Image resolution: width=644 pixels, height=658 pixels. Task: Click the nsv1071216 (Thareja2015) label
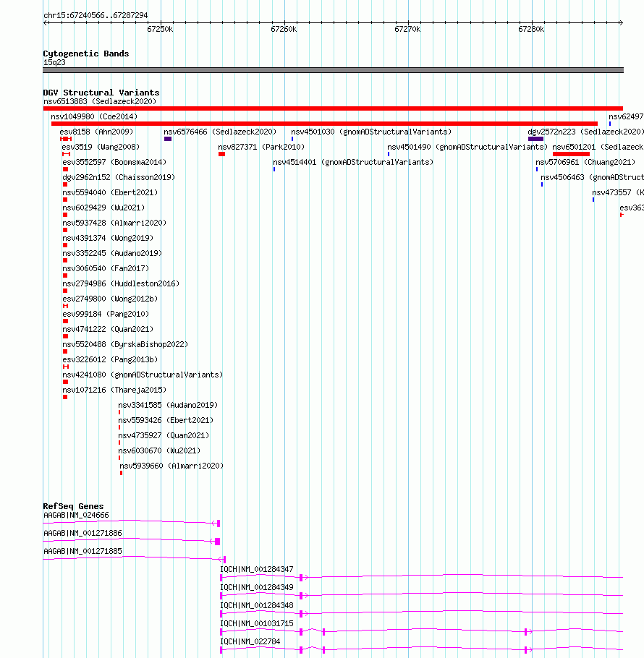point(114,390)
